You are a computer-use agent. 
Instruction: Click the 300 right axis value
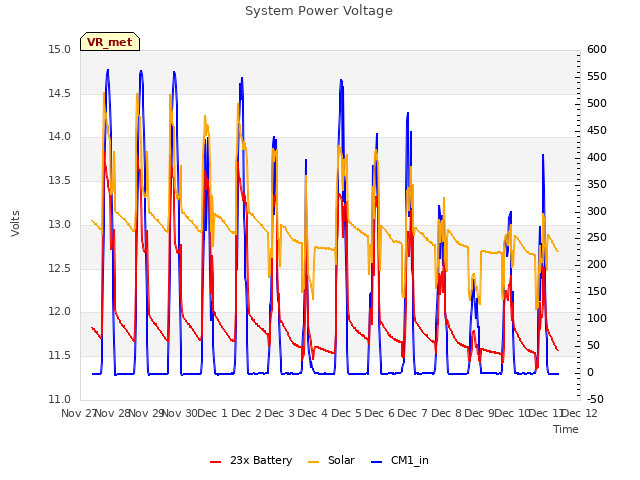click(597, 211)
